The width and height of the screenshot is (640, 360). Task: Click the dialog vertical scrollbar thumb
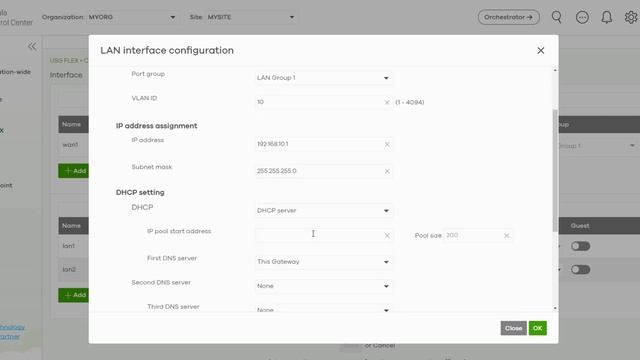click(x=555, y=171)
